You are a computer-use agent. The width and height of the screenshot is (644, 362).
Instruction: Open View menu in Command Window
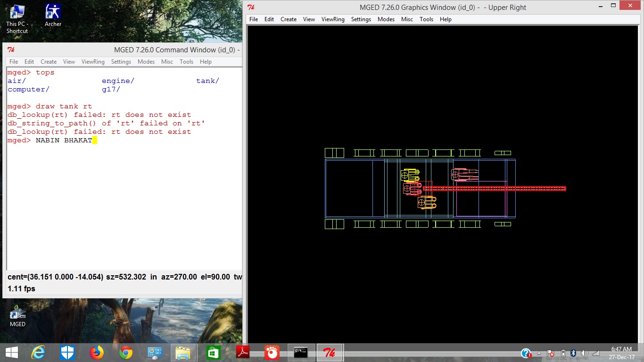pyautogui.click(x=69, y=62)
